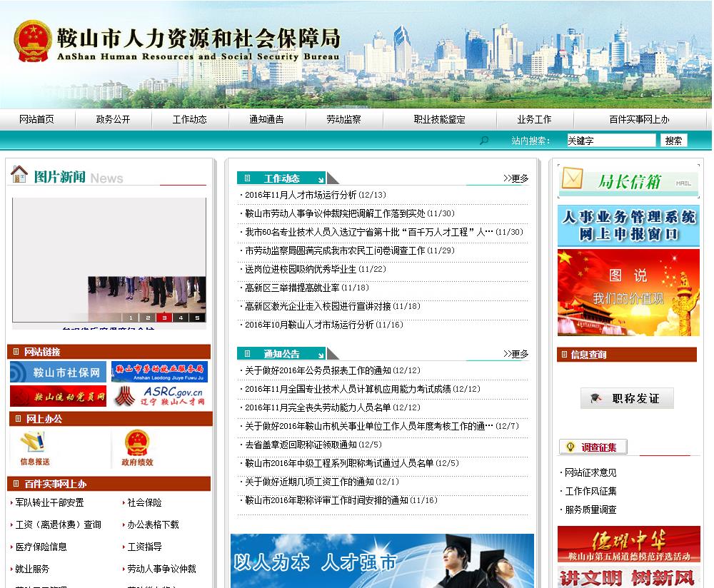Open 工资指导 link

click(144, 547)
